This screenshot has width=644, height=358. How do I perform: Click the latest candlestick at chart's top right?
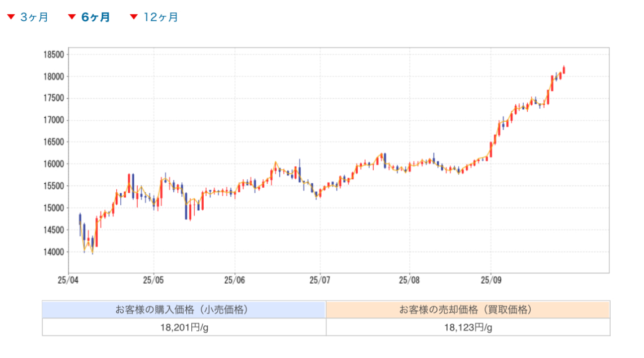coord(564,70)
